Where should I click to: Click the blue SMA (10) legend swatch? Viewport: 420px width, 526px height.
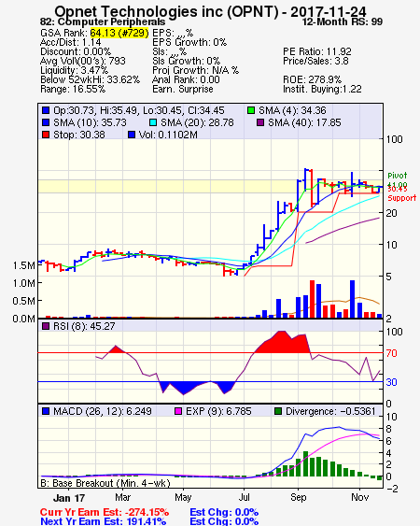pyautogui.click(x=46, y=122)
